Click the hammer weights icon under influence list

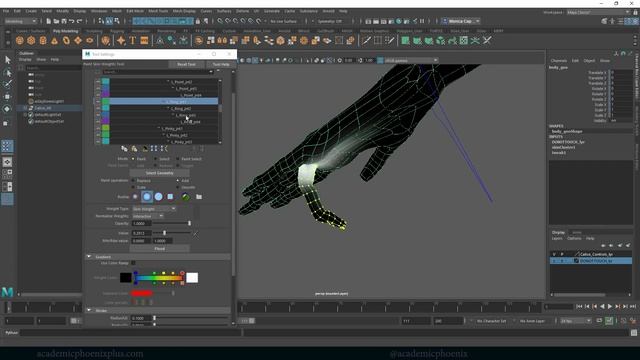tap(144, 149)
